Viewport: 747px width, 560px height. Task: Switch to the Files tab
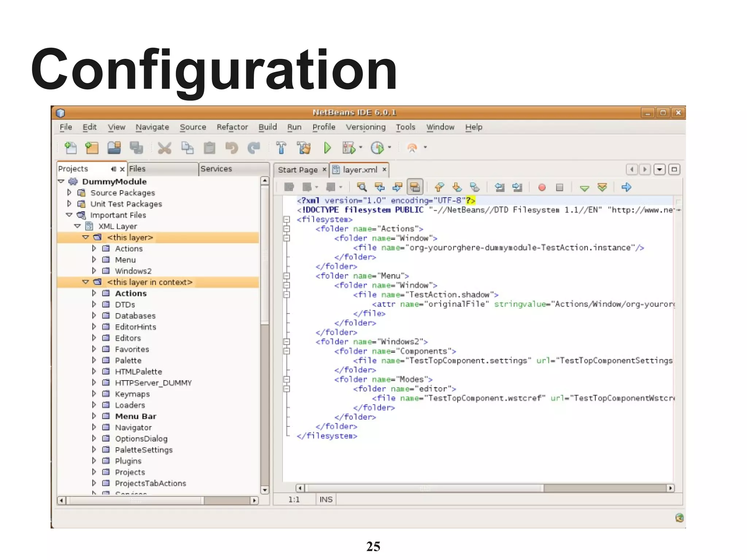coord(163,169)
